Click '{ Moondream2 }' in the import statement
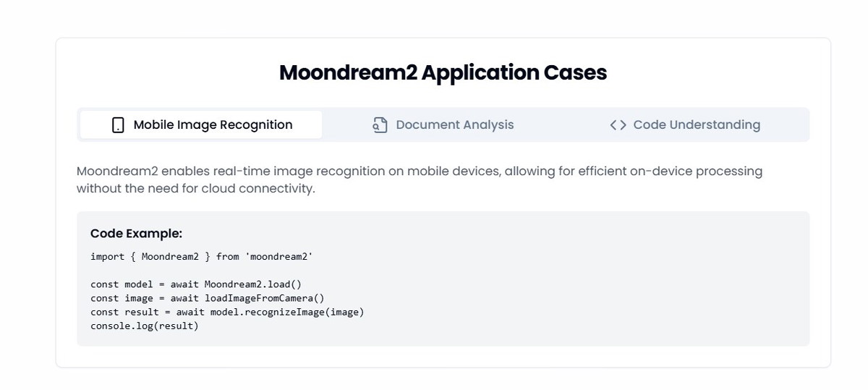Screen dimensions: 868x390 pyautogui.click(x=170, y=257)
